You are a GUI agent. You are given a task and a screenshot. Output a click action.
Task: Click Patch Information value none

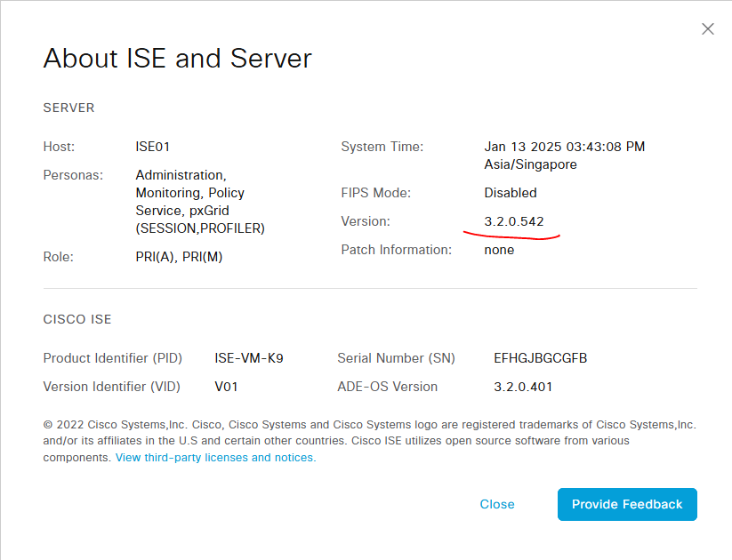(499, 250)
